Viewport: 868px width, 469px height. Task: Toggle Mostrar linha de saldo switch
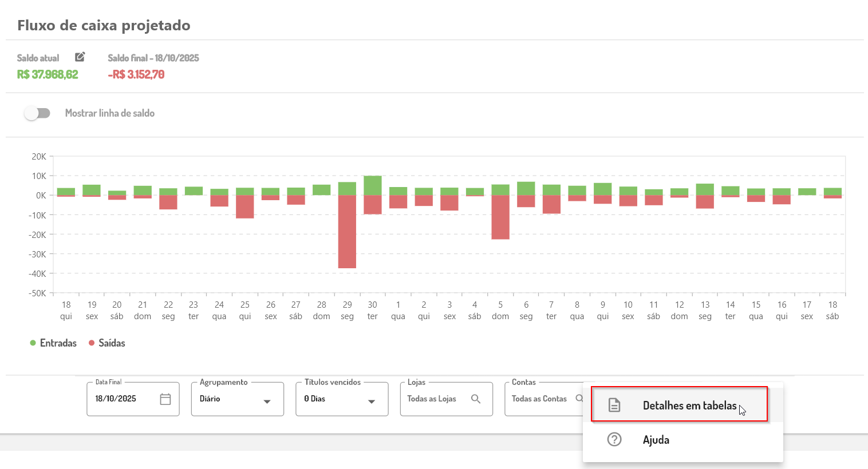click(x=37, y=113)
